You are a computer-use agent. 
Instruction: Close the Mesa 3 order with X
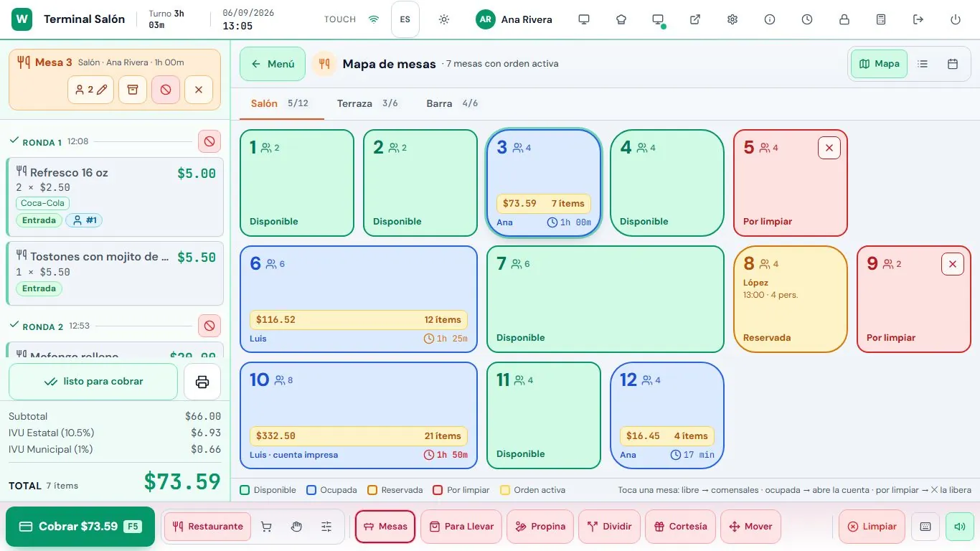pyautogui.click(x=199, y=90)
